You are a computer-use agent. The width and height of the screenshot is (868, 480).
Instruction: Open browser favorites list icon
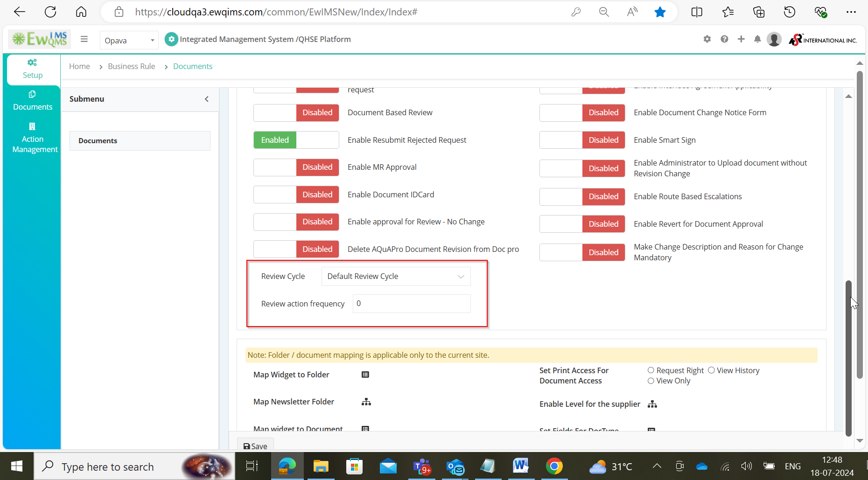point(728,12)
